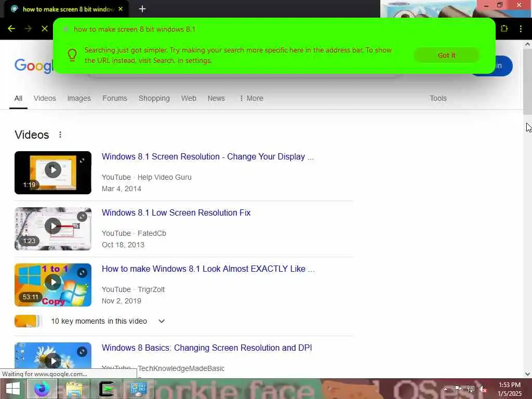Image resolution: width=532 pixels, height=399 pixels.
Task: Open the extensions puzzle icon
Action: tap(504, 29)
